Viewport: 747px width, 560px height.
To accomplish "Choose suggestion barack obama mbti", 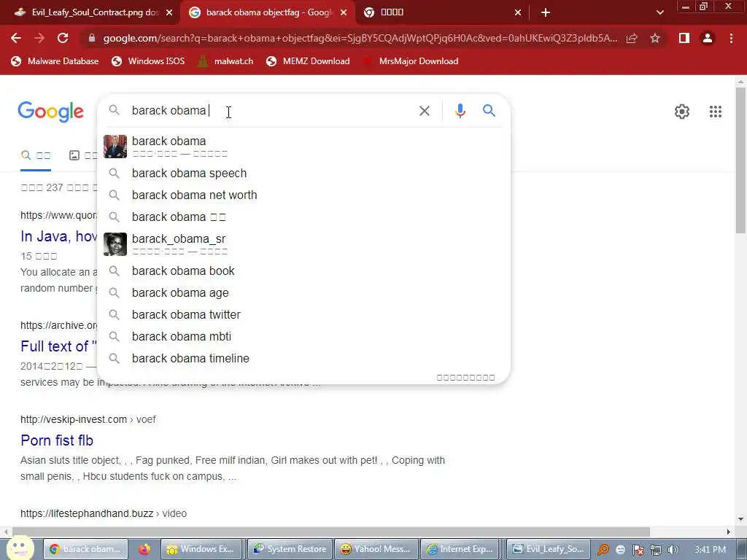I will pos(303,337).
